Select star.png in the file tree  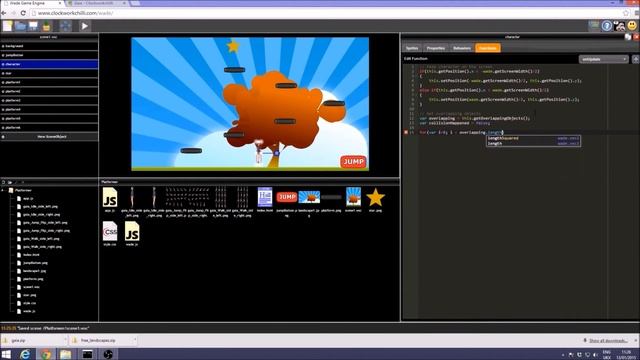tap(29, 295)
